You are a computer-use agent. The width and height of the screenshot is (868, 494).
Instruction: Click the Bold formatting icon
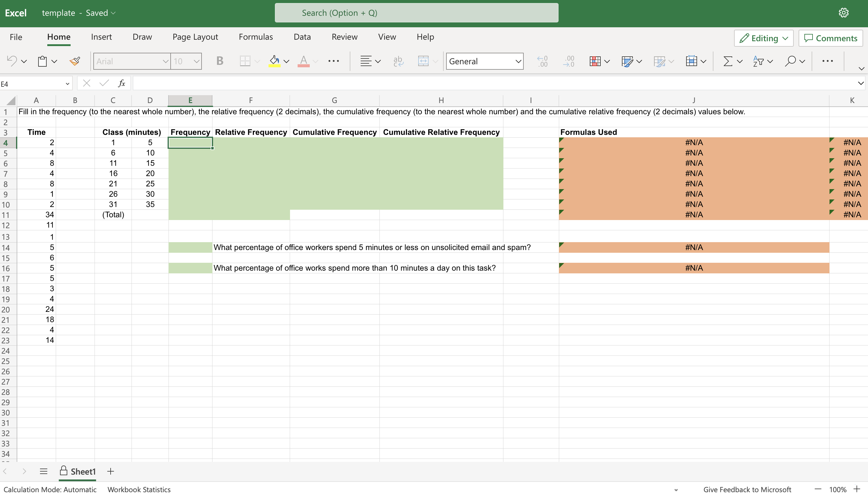[x=218, y=61]
